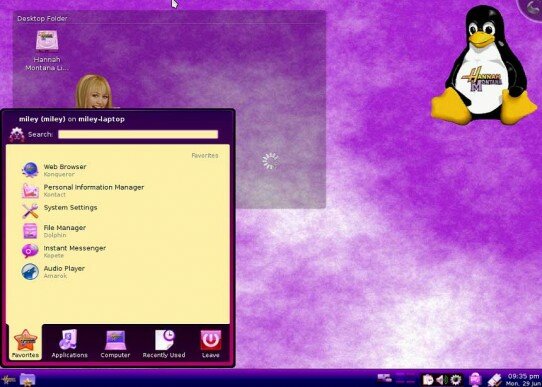
Task: Select the File Manager label
Action: point(65,228)
